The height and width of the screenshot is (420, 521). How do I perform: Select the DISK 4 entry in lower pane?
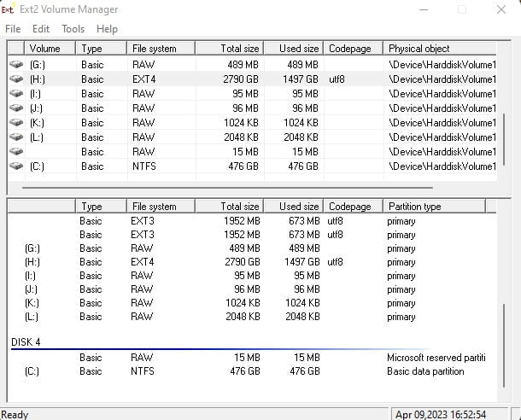(26, 342)
